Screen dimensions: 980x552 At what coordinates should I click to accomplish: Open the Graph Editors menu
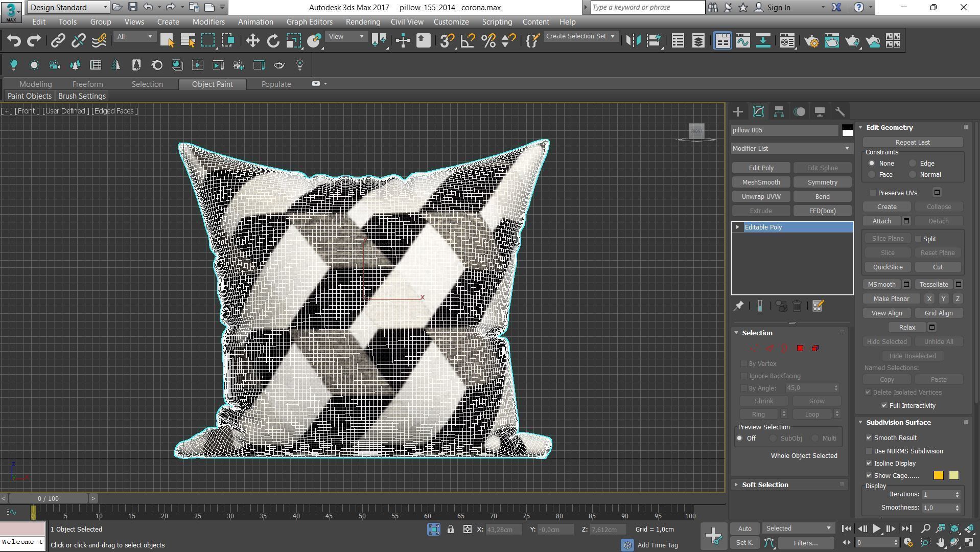tap(309, 22)
